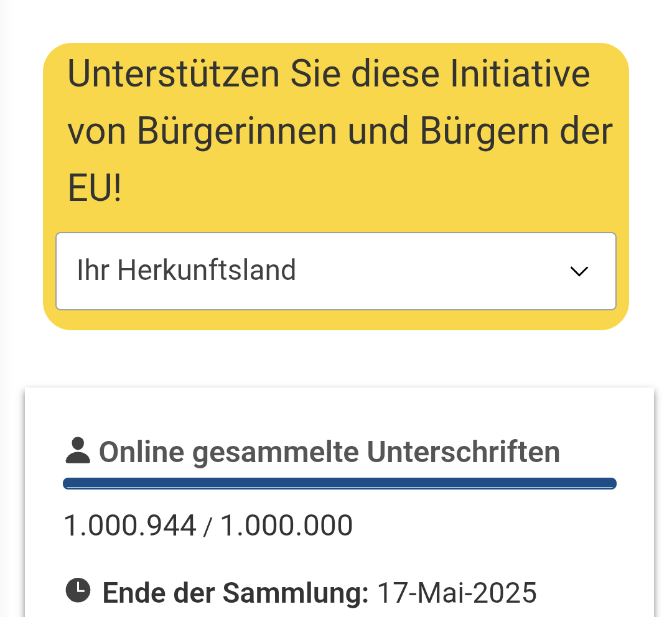Screen dimensions: 672x617
Task: Click the word Online in card heading
Action: [x=141, y=452]
